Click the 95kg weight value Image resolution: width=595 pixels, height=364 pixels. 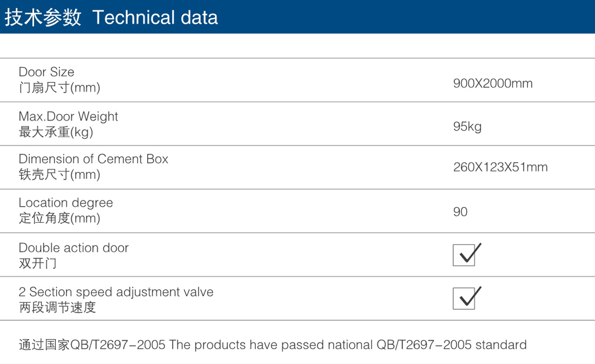467,127
